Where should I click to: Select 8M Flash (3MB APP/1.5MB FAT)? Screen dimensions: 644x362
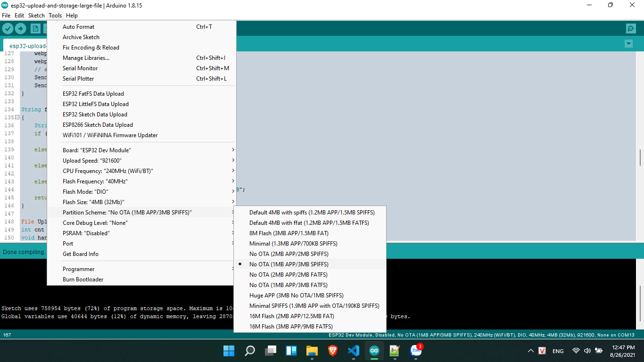pos(310,233)
